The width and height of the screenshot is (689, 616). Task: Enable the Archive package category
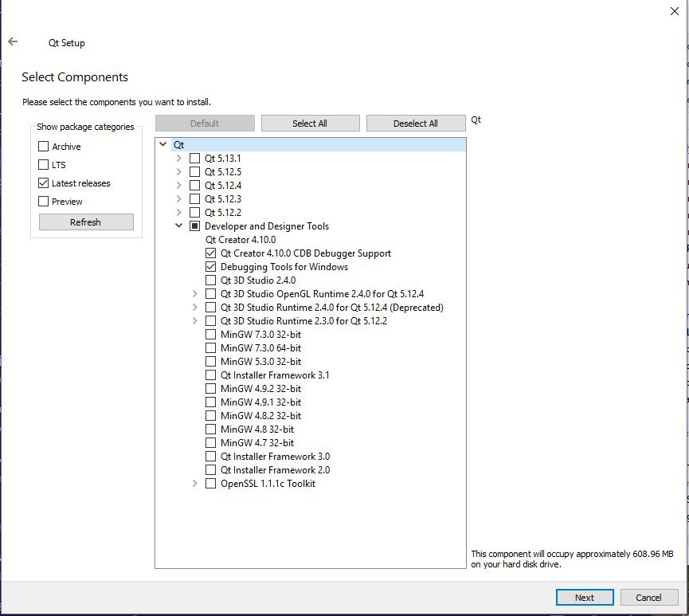click(x=43, y=146)
